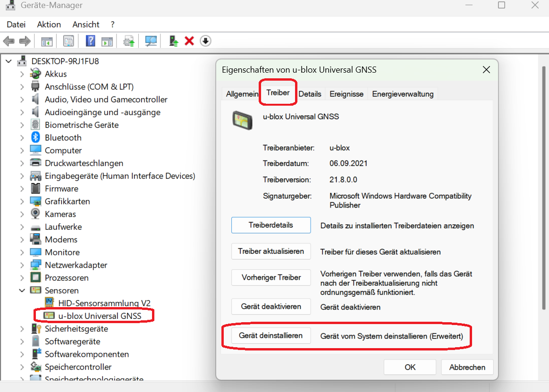Viewport: 549px width, 392px height.
Task: Click scan for hardware changes icon
Action: (151, 41)
